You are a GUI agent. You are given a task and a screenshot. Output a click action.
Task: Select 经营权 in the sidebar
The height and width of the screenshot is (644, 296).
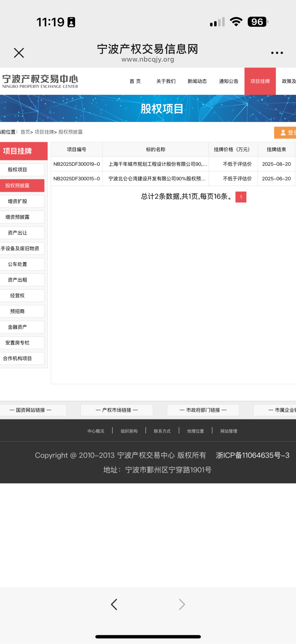click(x=22, y=296)
